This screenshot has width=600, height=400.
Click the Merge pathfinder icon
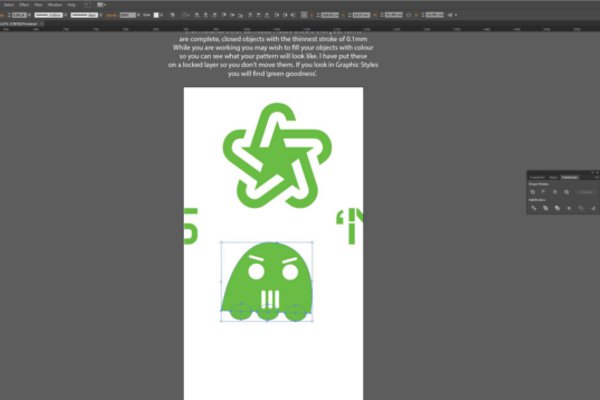click(557, 208)
